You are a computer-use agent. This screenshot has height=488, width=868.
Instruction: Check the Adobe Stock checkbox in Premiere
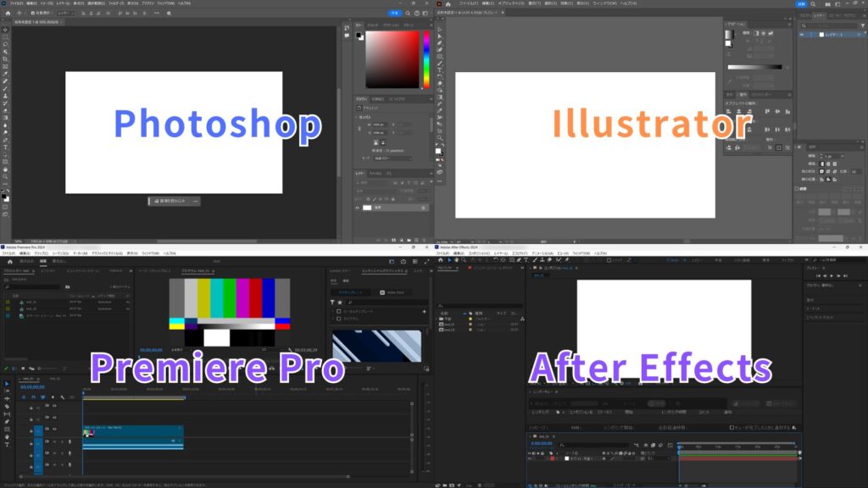[x=382, y=292]
